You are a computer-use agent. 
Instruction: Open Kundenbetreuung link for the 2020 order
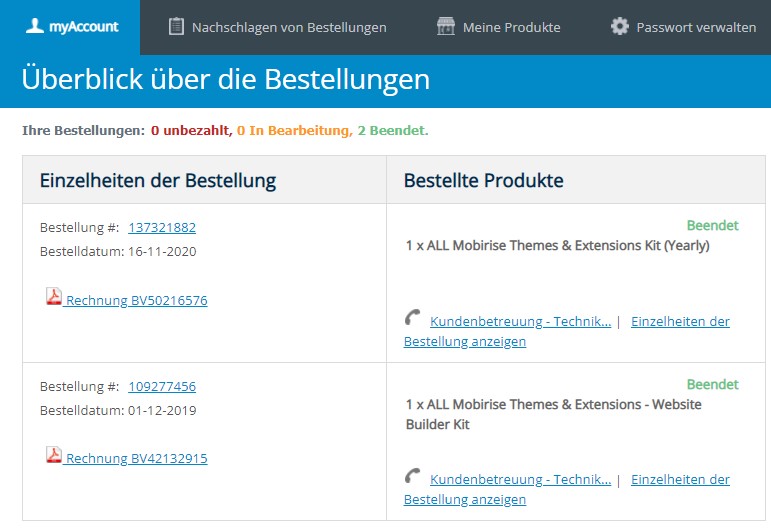click(520, 322)
